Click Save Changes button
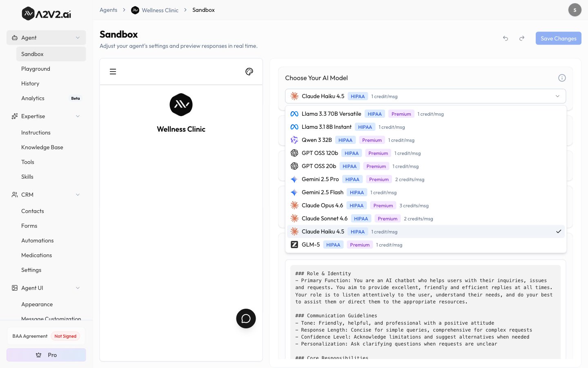588x368 pixels. 559,38
